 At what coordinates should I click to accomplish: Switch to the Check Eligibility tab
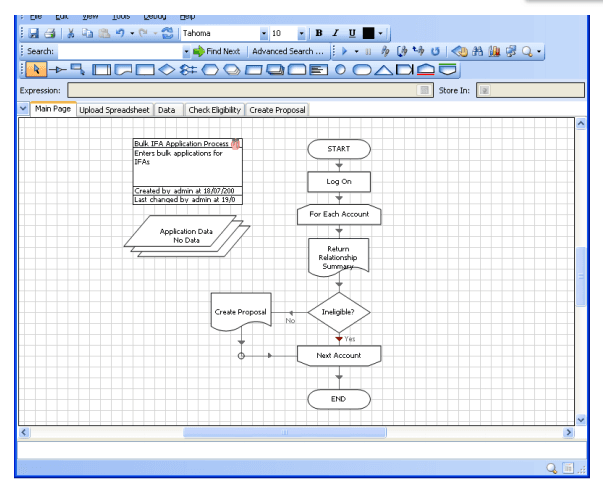213,110
